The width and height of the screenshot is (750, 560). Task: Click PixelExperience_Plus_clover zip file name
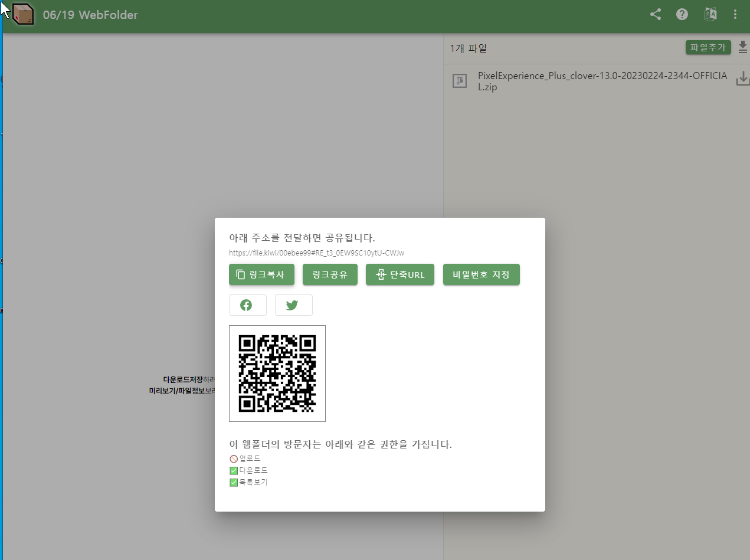tap(602, 81)
